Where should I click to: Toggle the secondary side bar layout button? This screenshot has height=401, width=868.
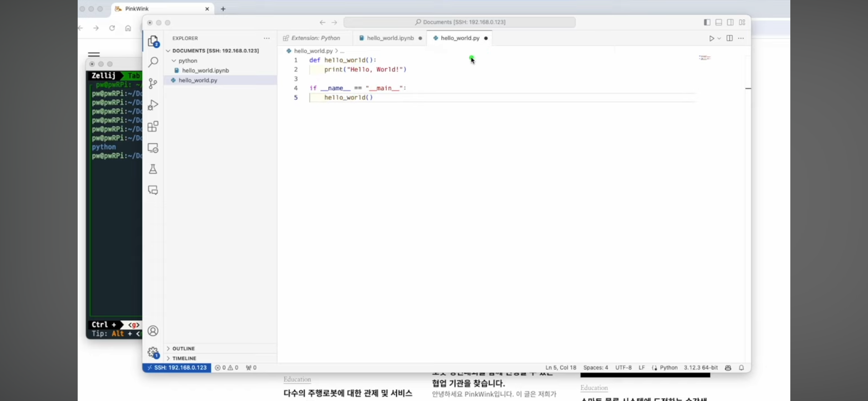point(730,22)
